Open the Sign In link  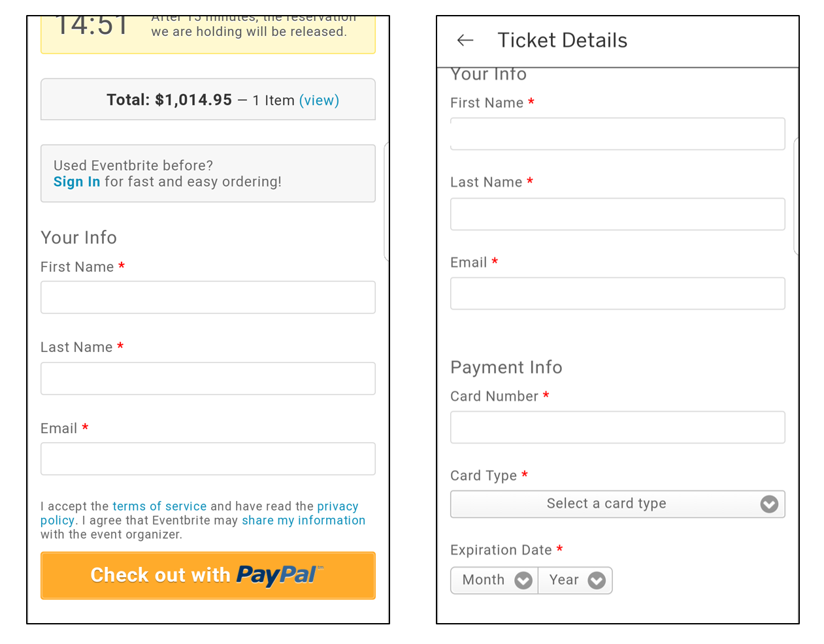pos(77,182)
